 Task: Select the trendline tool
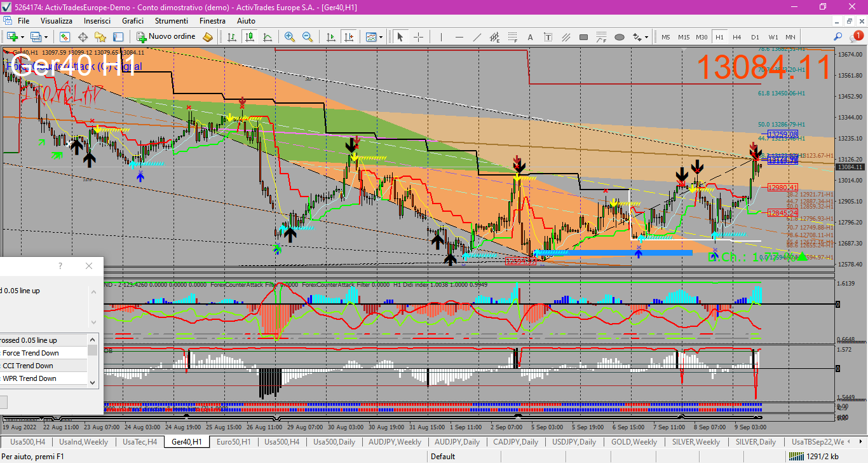477,37
